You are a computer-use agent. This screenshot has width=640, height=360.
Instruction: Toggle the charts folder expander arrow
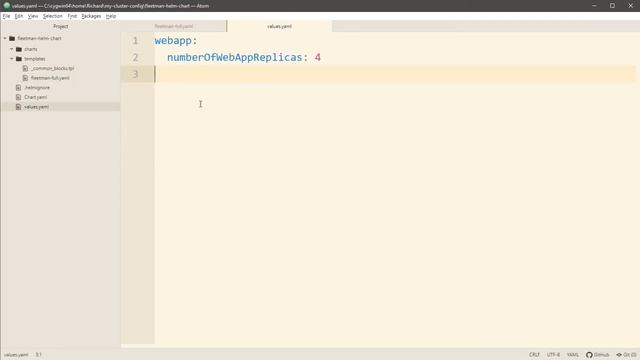click(12, 49)
